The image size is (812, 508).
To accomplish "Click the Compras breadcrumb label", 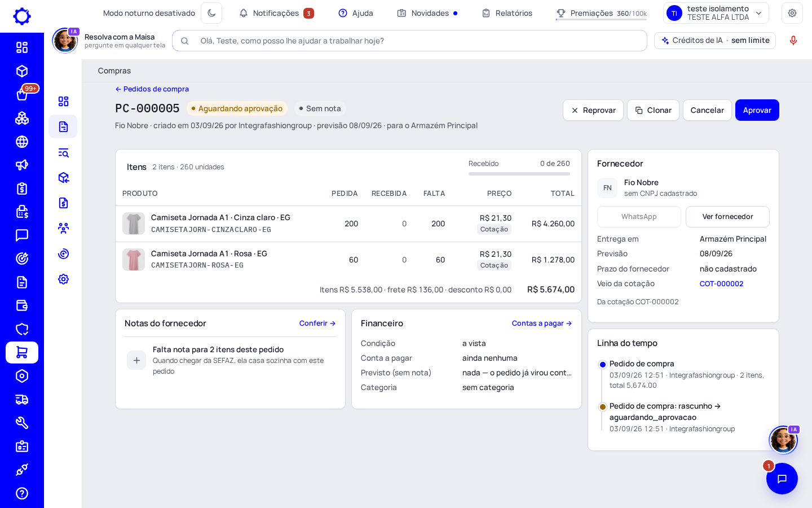I will click(x=114, y=71).
